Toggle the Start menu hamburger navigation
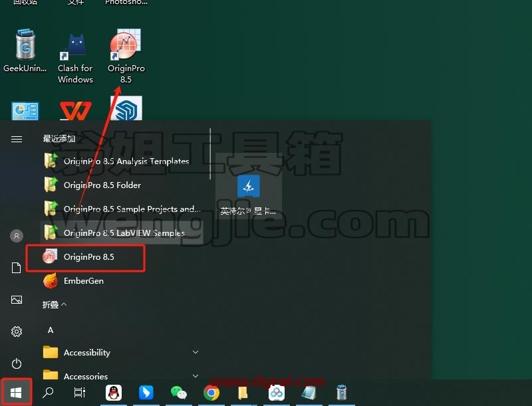Screen dimensions: 532x406 pyautogui.click(x=17, y=139)
